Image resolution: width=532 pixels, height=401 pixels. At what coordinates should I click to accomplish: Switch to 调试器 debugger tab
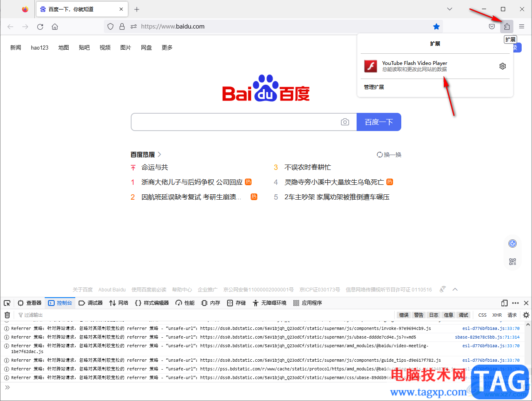(91, 303)
